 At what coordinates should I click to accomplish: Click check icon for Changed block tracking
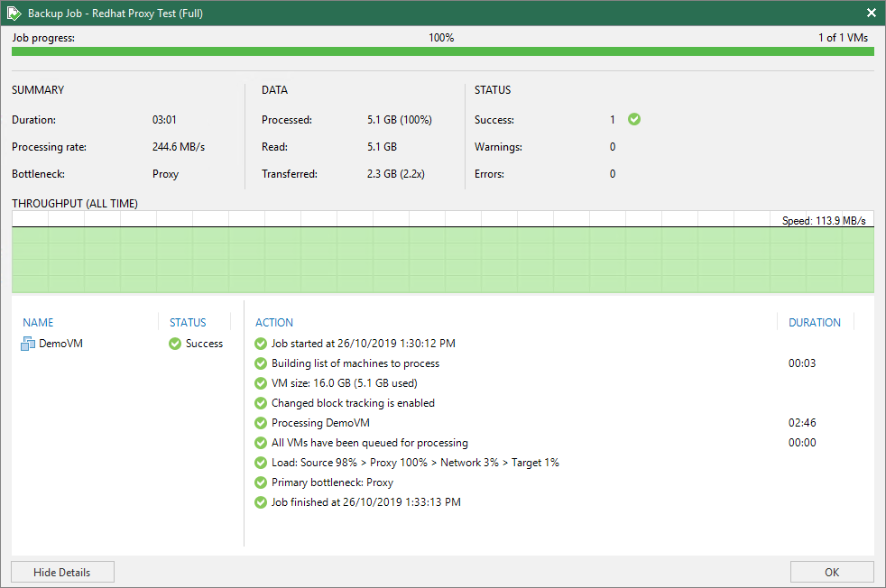click(261, 403)
